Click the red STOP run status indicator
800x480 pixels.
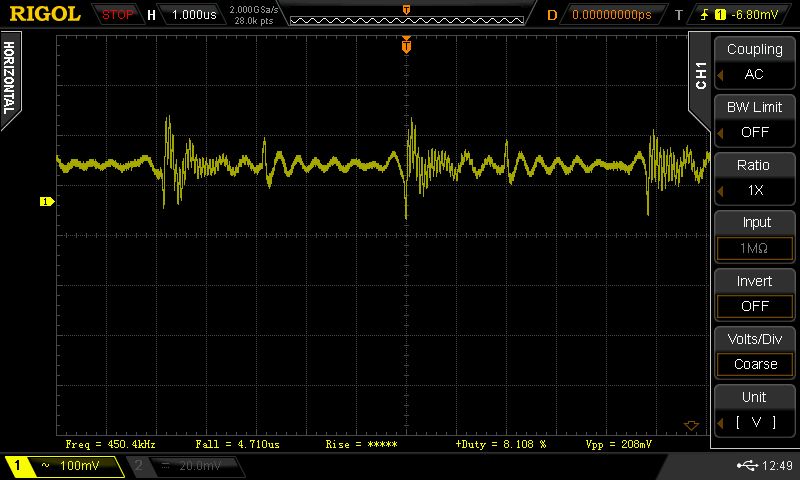tap(117, 14)
